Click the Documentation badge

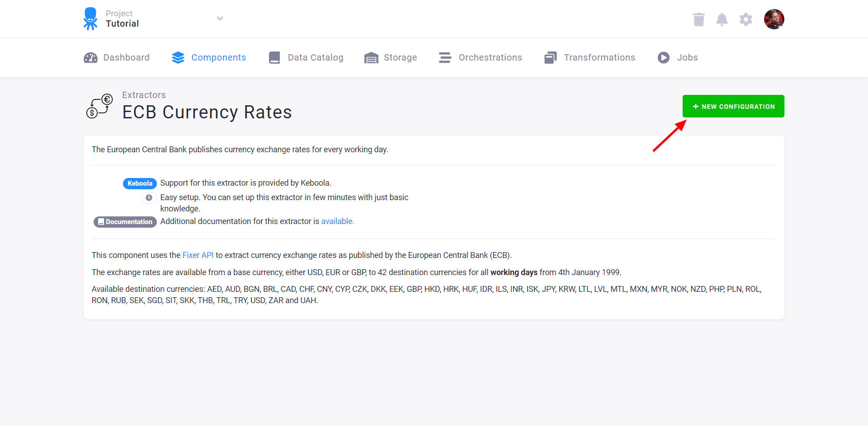coord(125,222)
